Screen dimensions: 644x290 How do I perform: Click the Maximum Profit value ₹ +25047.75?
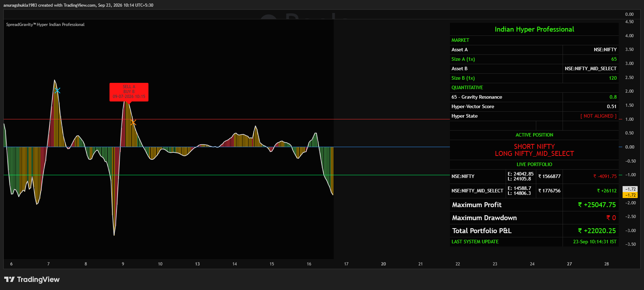[597, 205]
